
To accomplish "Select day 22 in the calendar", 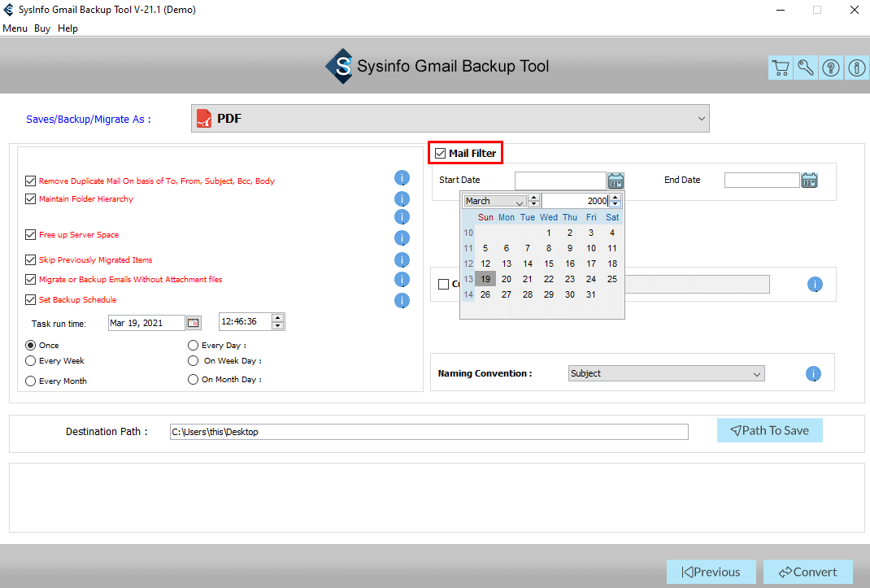I will 549,279.
